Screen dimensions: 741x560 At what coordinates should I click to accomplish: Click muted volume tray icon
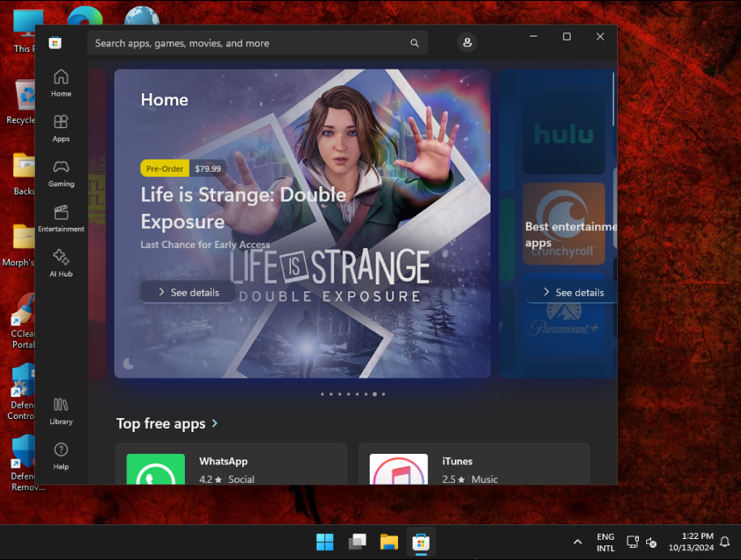point(652,542)
